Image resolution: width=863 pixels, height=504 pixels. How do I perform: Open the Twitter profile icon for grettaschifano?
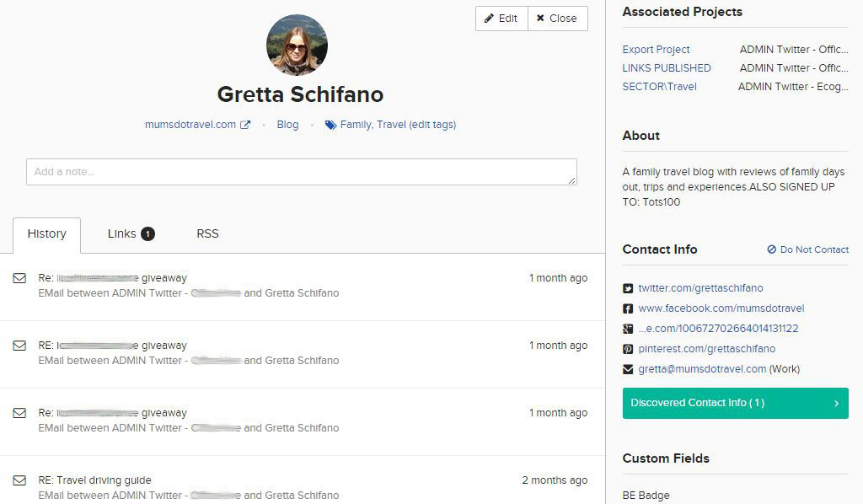(x=627, y=287)
